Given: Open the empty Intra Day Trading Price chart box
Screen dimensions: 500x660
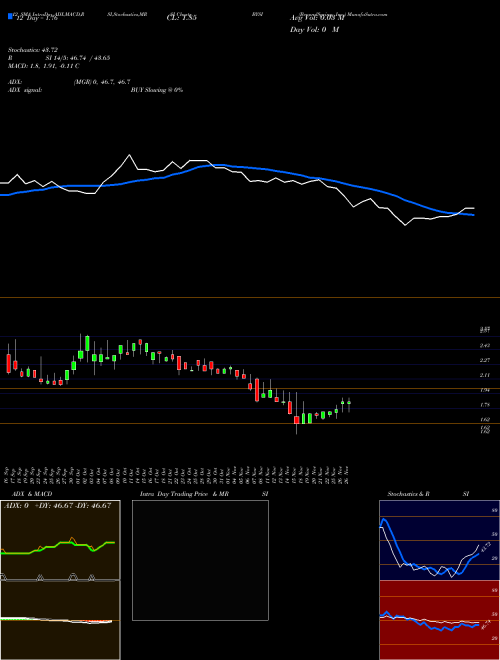Looking at the screenshot, I should point(200,560).
